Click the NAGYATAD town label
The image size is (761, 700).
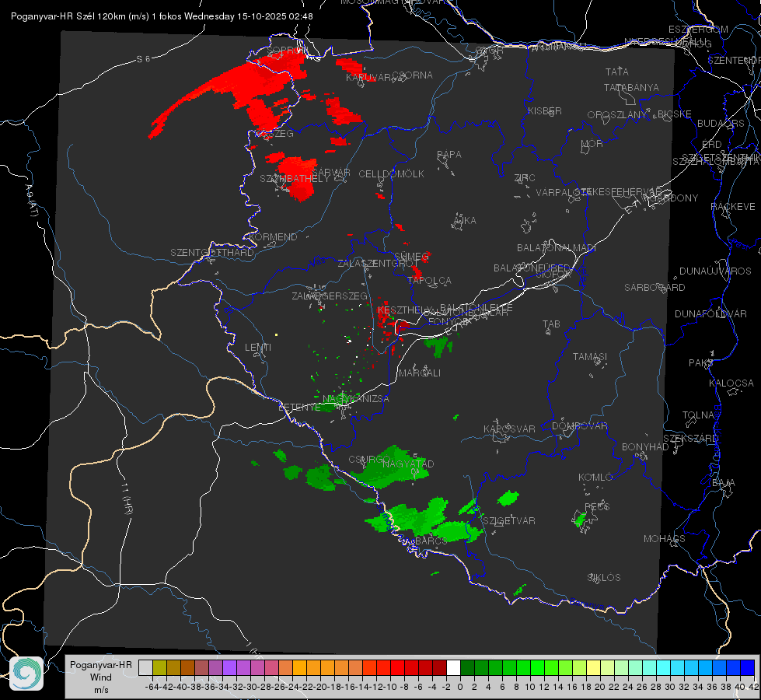(408, 464)
